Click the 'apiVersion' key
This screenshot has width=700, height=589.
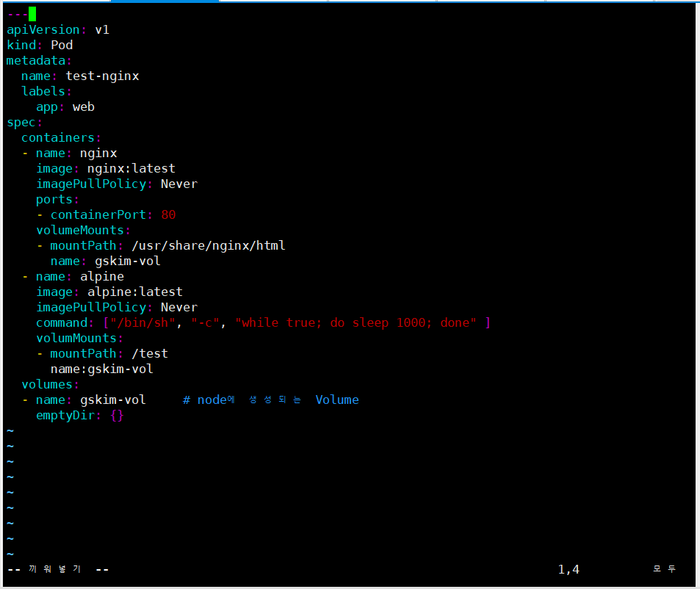pos(43,30)
